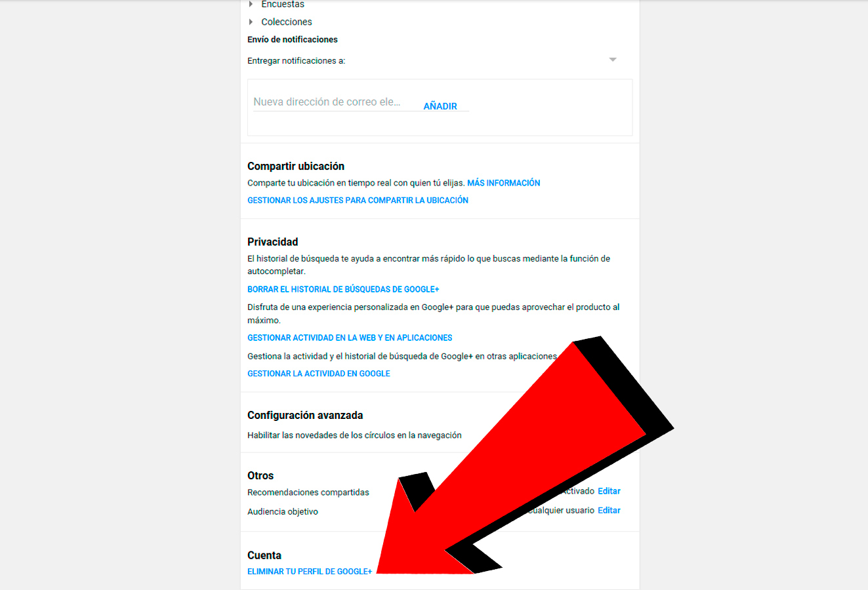
Task: Select Habilitar las novedades de los círculos option
Action: pos(354,435)
